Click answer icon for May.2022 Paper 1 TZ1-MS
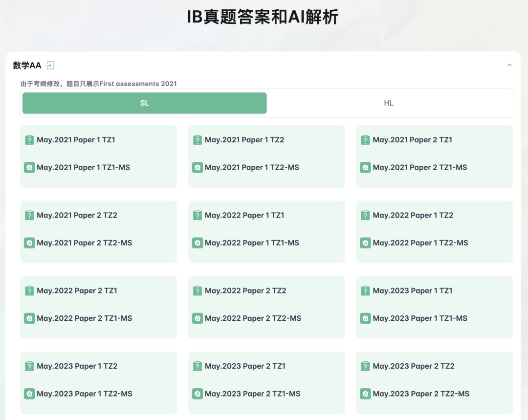The image size is (528, 420). (198, 243)
